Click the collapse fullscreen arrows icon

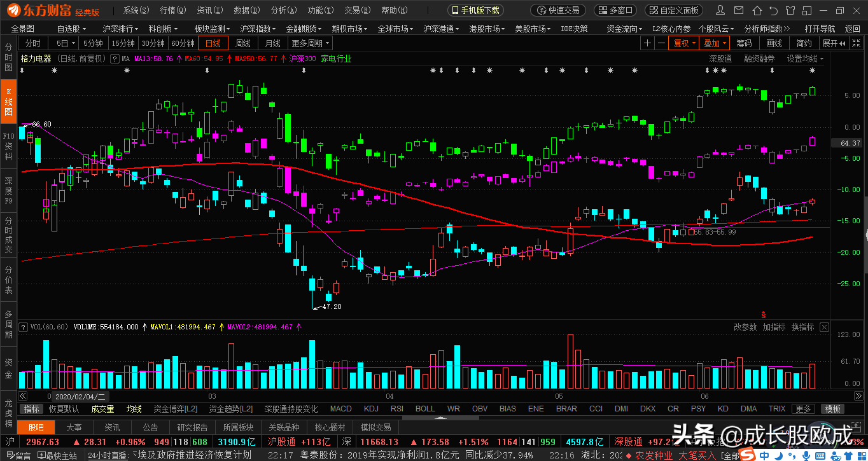tap(856, 43)
